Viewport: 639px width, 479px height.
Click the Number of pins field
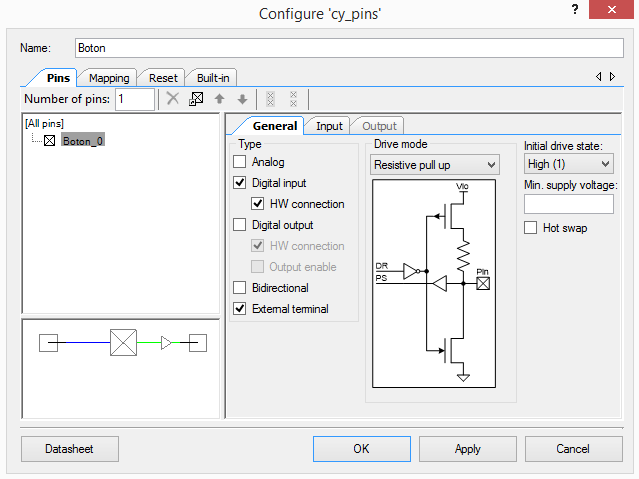[x=134, y=99]
